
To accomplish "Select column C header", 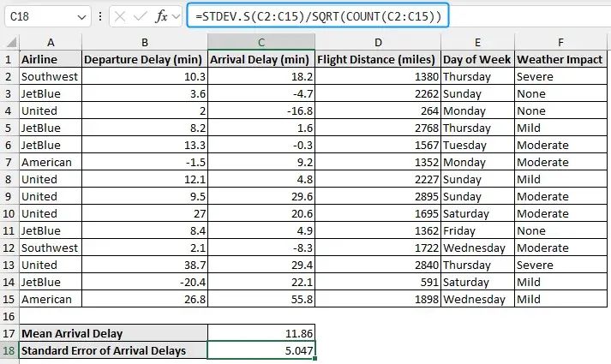I will click(261, 42).
